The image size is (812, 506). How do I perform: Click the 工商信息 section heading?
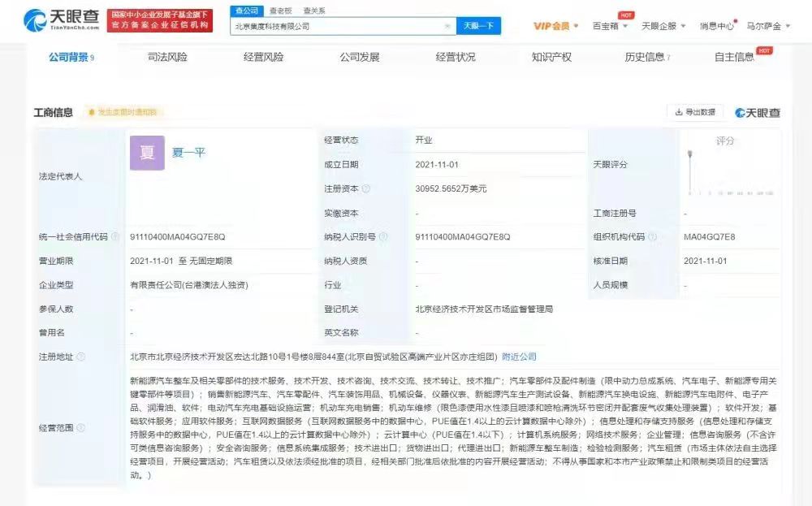(54, 112)
